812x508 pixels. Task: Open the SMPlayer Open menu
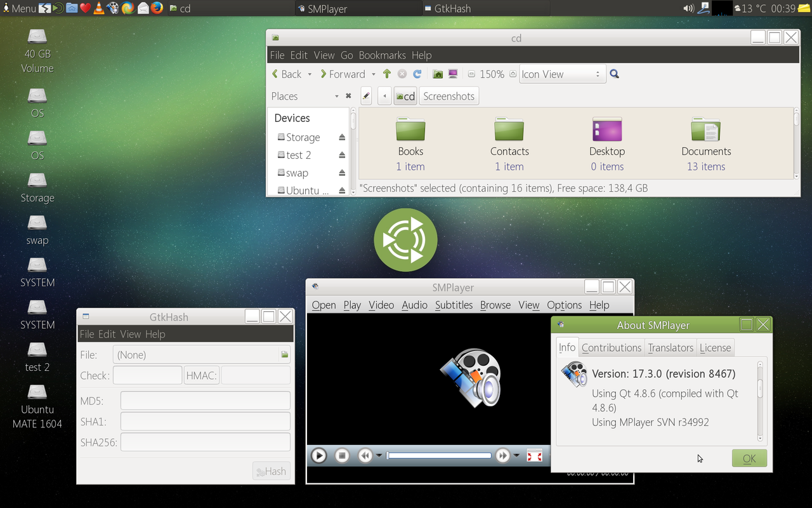click(x=324, y=305)
